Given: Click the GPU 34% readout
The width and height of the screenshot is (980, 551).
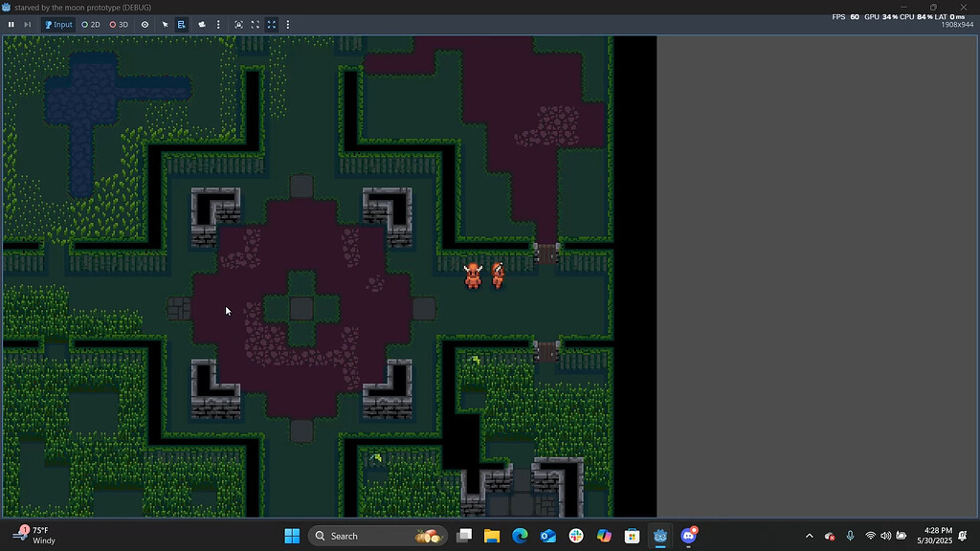Looking at the screenshot, I should (880, 17).
